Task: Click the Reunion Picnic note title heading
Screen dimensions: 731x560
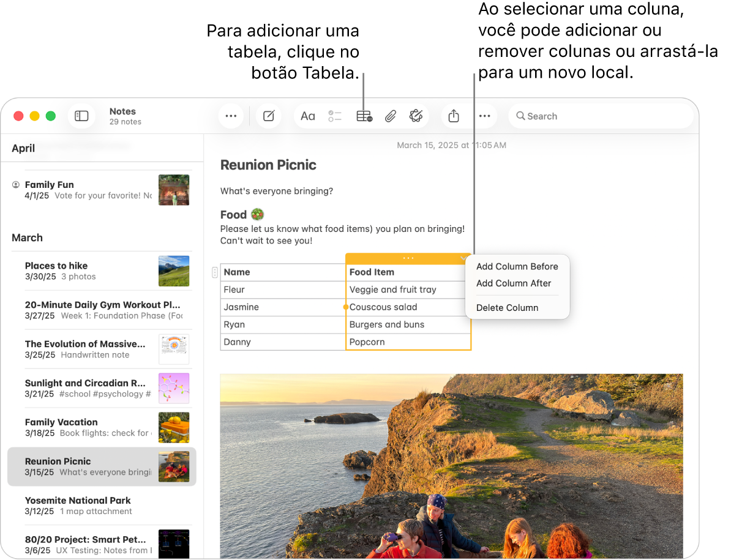Action: [x=268, y=165]
